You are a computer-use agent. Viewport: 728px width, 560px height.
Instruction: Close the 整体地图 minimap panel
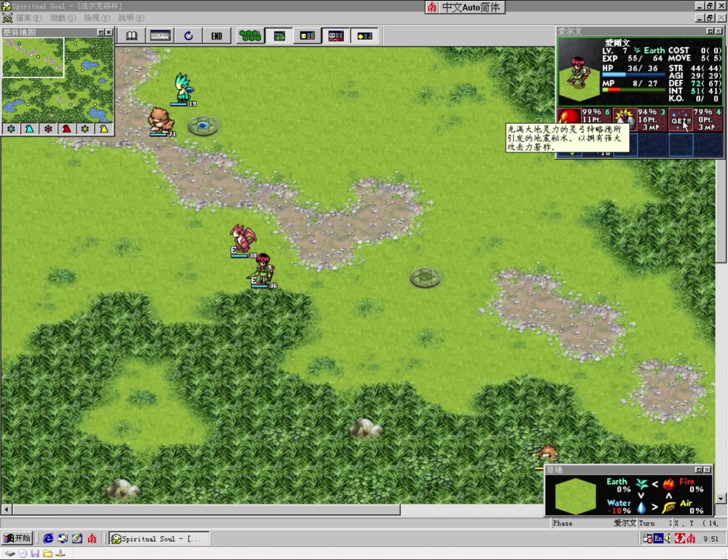(109, 32)
